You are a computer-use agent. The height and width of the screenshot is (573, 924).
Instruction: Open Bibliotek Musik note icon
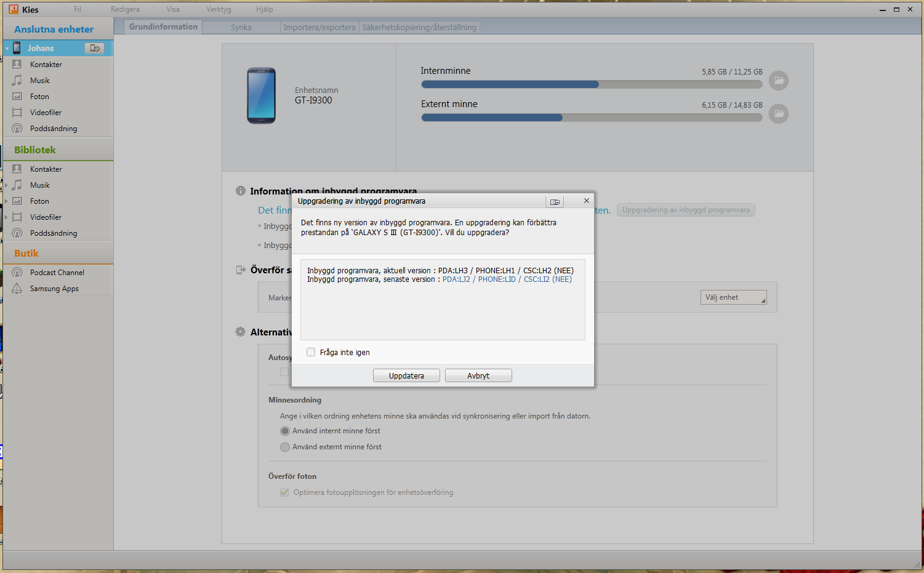click(x=17, y=185)
